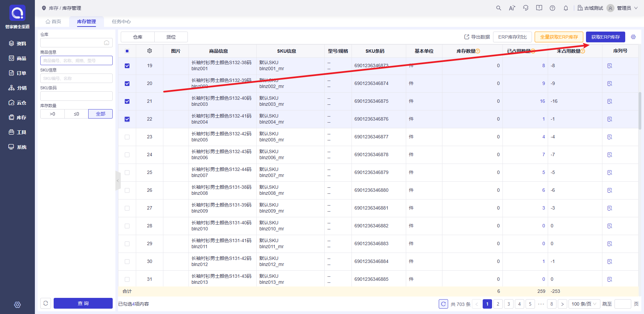The height and width of the screenshot is (314, 644).
Task: Click the 查询 search button
Action: click(83, 303)
